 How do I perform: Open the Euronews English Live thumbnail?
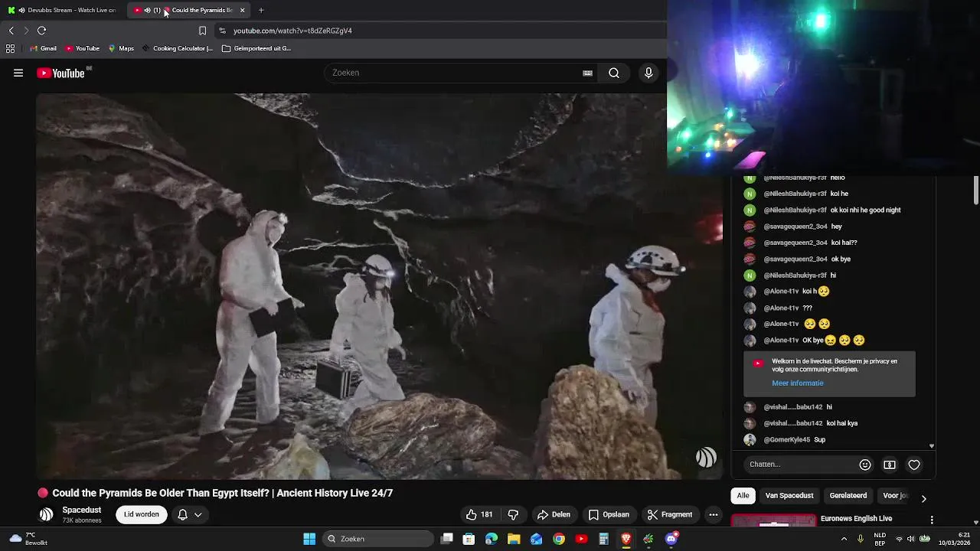(773, 521)
